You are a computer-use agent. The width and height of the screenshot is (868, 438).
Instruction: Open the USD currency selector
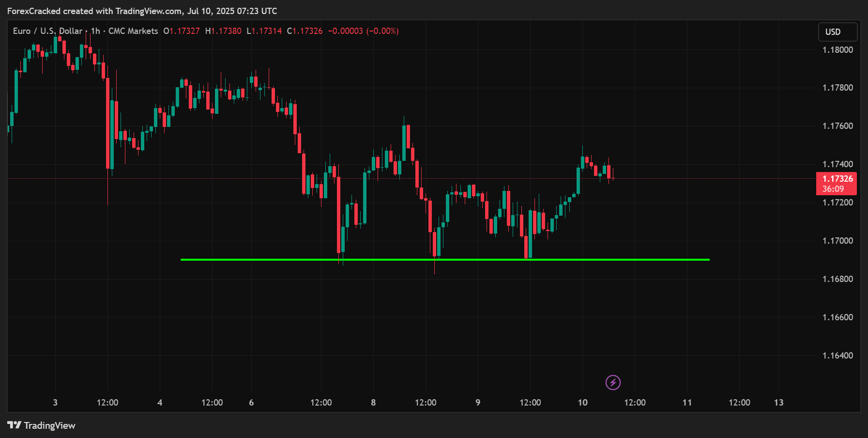(838, 32)
